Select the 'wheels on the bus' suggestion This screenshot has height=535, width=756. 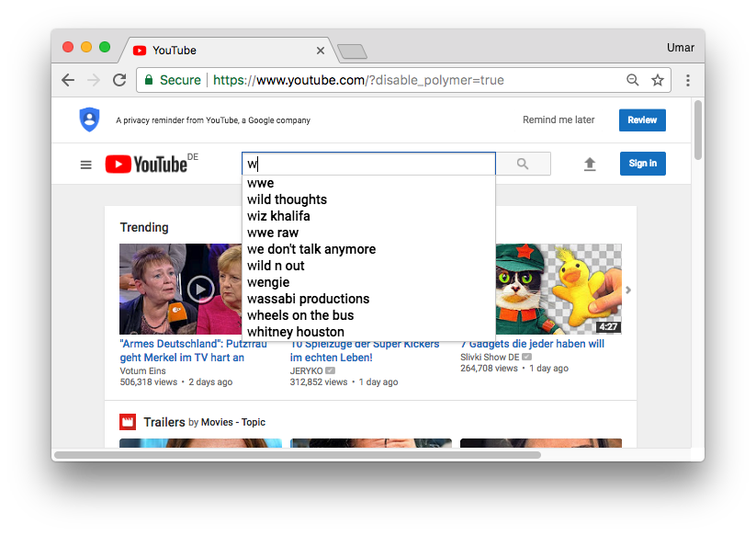pos(368,315)
